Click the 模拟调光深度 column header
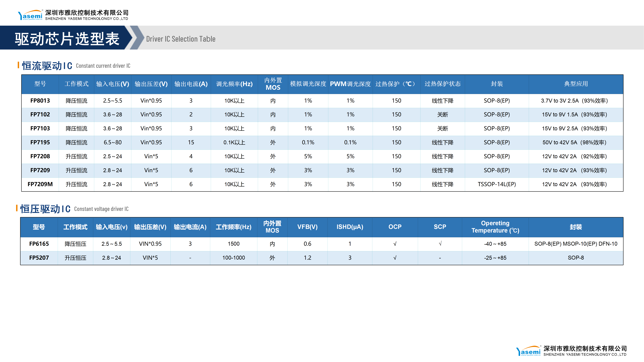 point(308,84)
